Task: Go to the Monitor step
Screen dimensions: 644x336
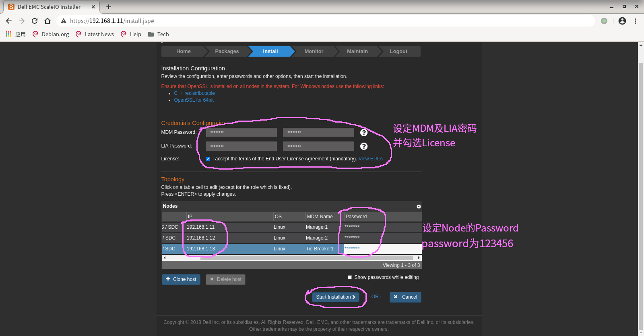Action: [x=314, y=51]
